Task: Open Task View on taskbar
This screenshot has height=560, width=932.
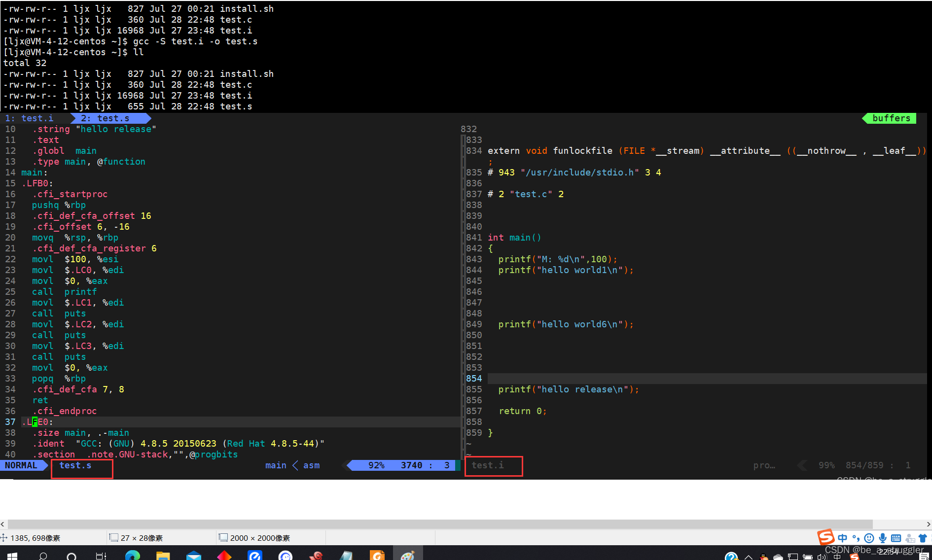Action: point(101,556)
